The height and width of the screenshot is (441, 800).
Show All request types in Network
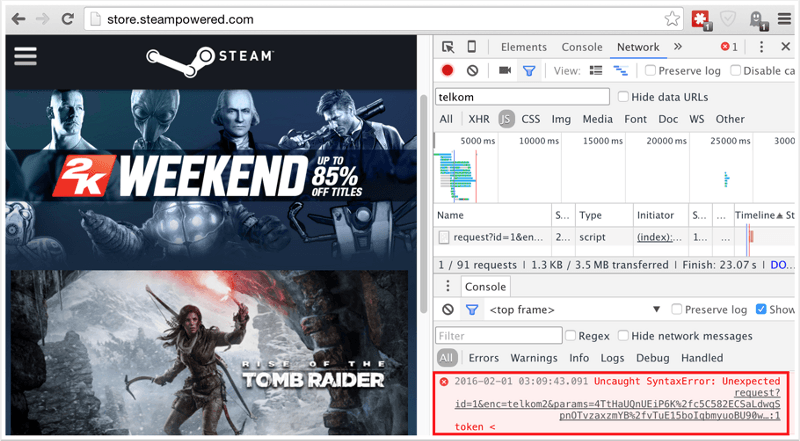pyautogui.click(x=446, y=119)
